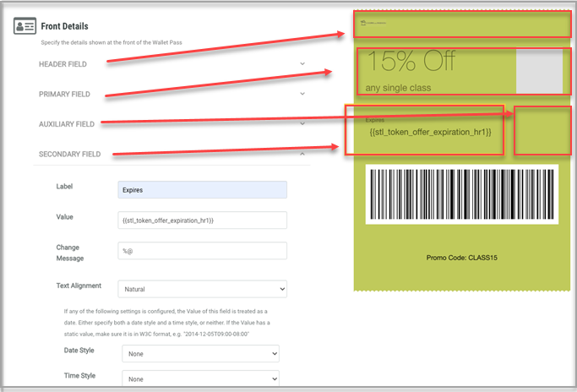Screen dimensions: 577x392
Task: Open the Time Style dropdown
Action: pos(200,380)
